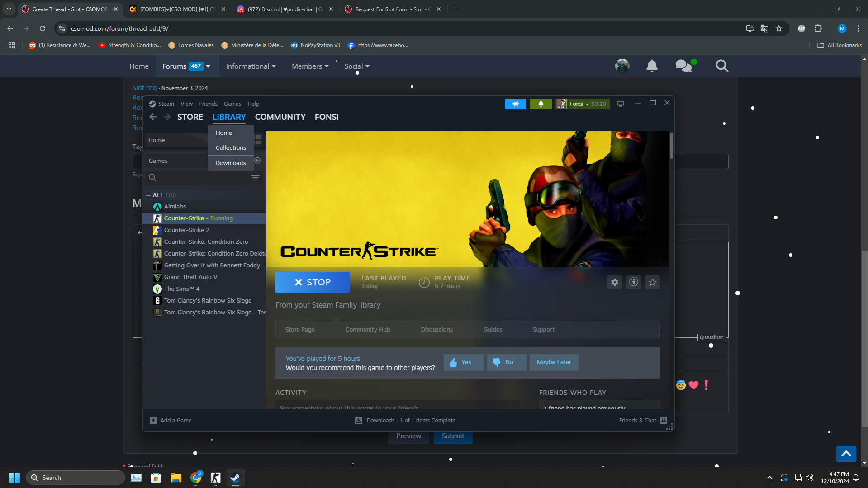This screenshot has height=488, width=868.
Task: Add Counter-Strike to favorites star
Action: [652, 282]
